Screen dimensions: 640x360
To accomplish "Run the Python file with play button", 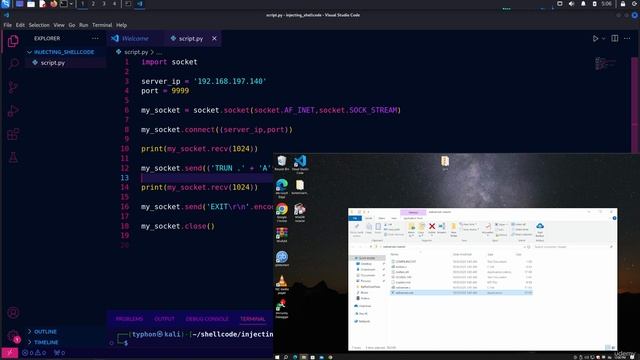I will (595, 38).
